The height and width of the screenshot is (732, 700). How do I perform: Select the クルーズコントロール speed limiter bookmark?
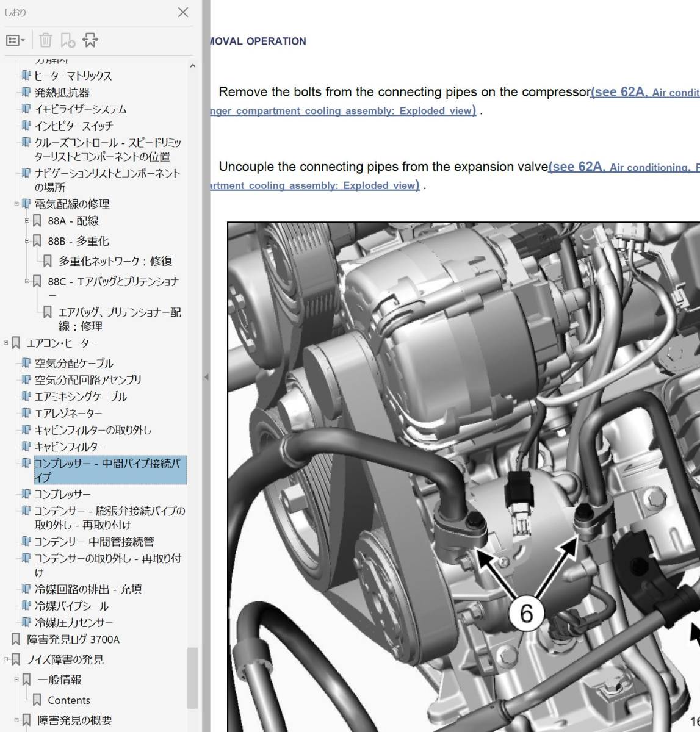(108, 149)
